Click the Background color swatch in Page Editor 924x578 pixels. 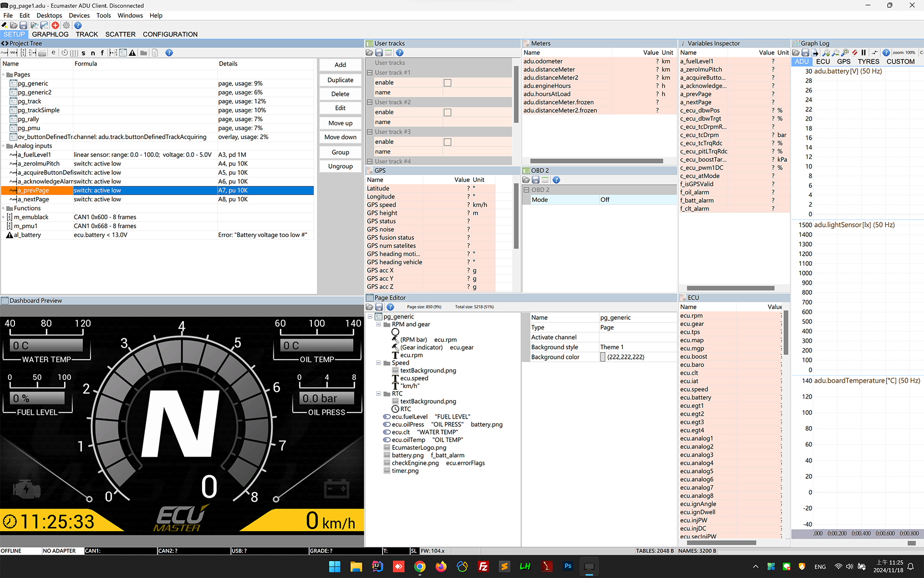[x=603, y=357]
